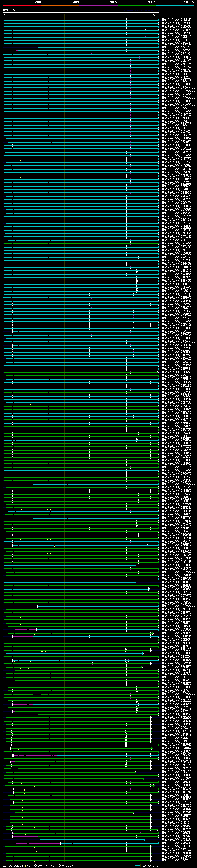The width and height of the screenshot is (197, 868).
Task: Open hit UniRef100_Q1WLW3
Action: coord(177,20)
